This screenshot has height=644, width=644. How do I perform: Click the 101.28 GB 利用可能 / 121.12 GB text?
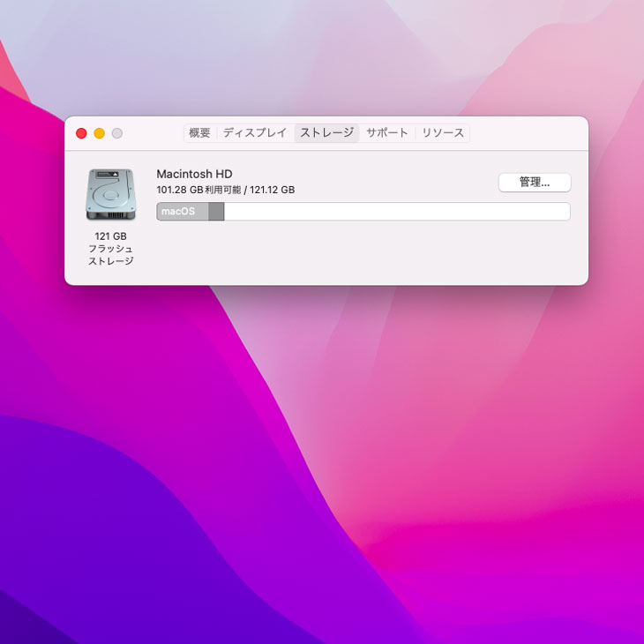pyautogui.click(x=226, y=190)
